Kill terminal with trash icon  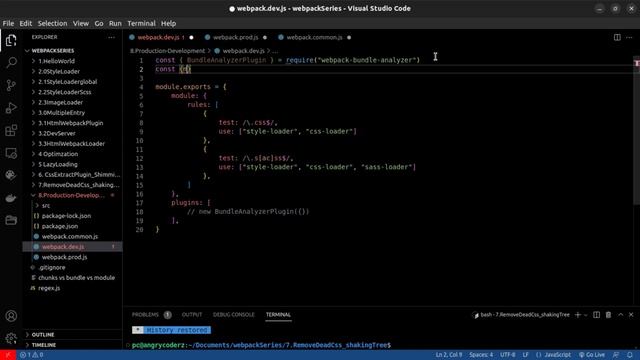[x=609, y=315]
